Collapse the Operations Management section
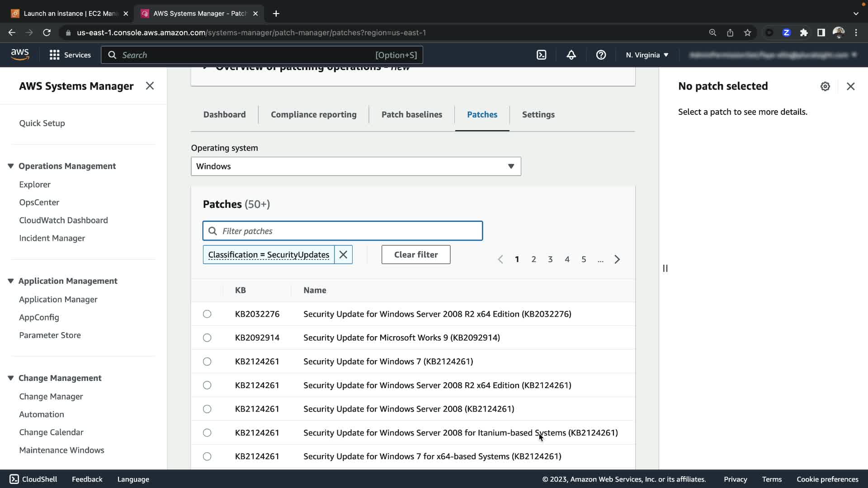Screen dimensions: 868x488 (11, 166)
